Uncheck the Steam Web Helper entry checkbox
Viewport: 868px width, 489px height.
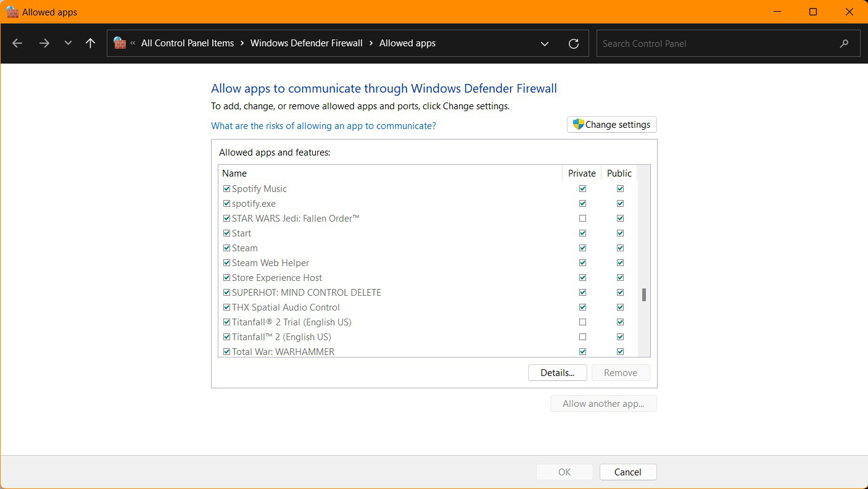click(x=226, y=263)
